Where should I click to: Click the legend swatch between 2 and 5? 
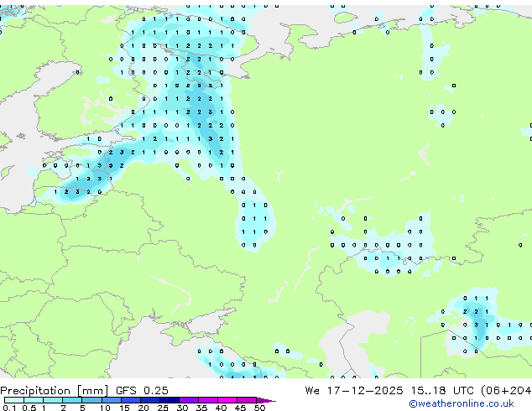72,400
